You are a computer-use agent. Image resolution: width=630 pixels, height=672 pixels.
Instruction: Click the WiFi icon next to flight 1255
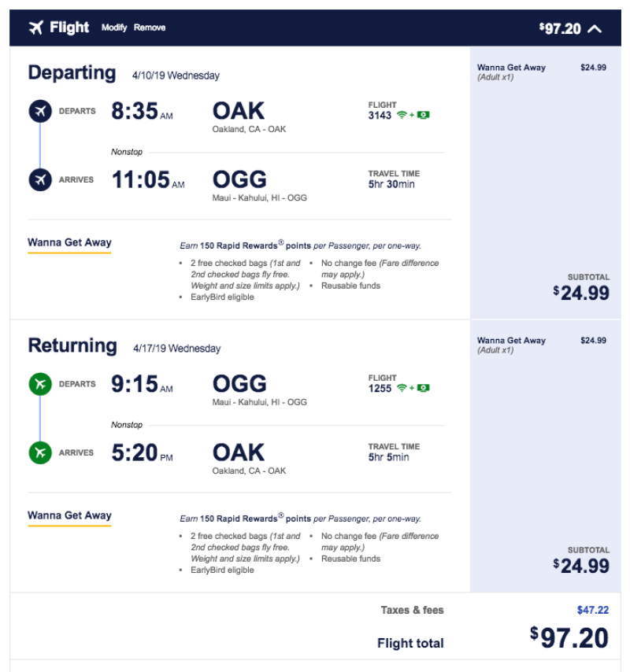[402, 388]
